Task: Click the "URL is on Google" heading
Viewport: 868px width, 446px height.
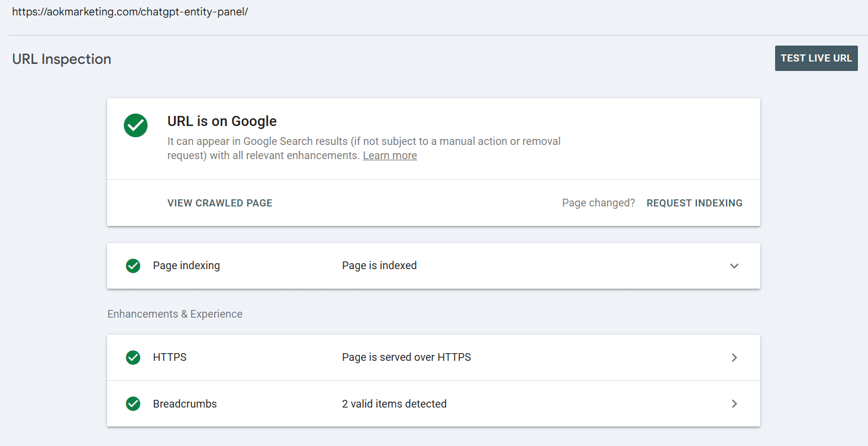Action: tap(222, 121)
